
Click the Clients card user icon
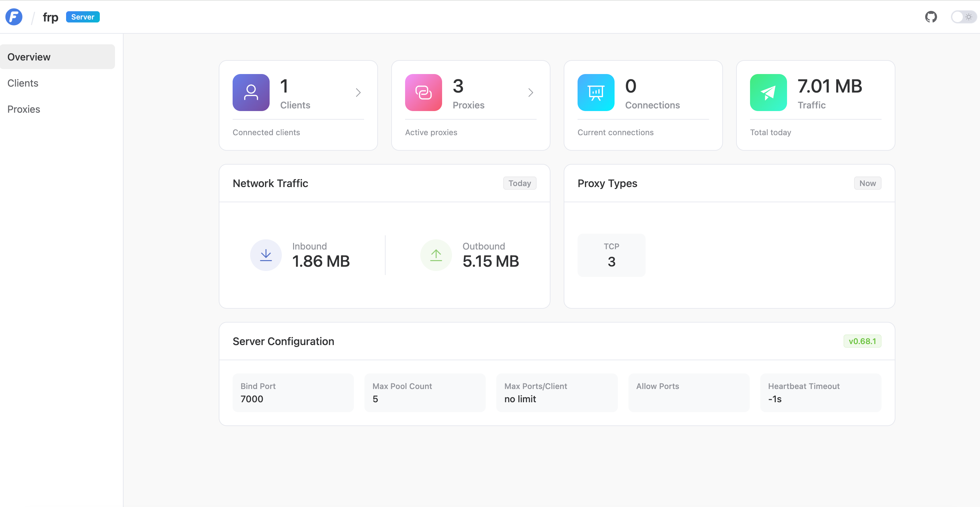pos(251,93)
